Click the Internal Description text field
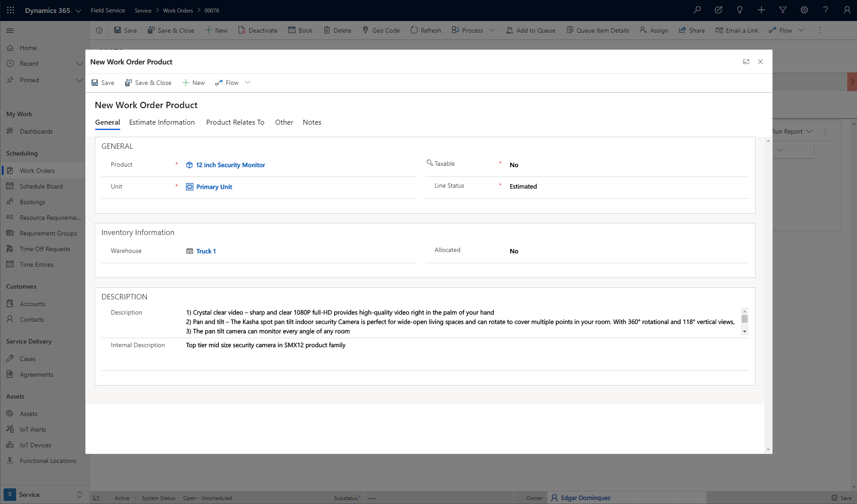 467,354
